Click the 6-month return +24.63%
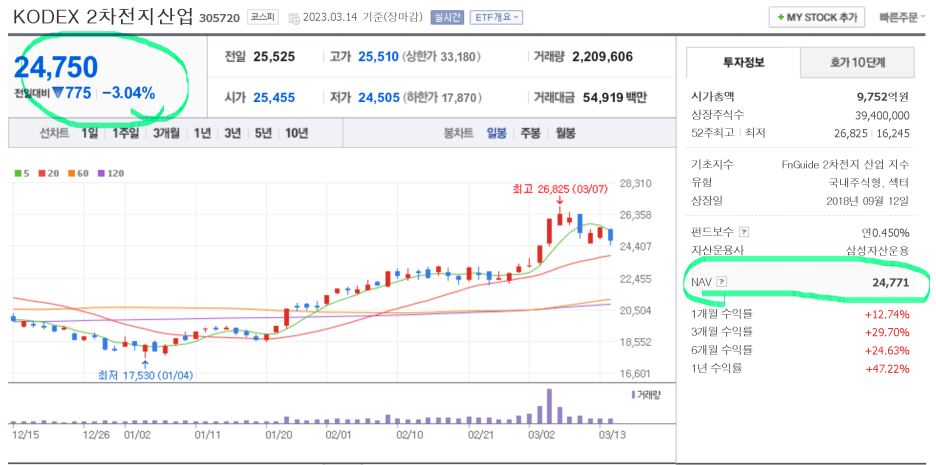This screenshot has height=465, width=936. [x=888, y=350]
